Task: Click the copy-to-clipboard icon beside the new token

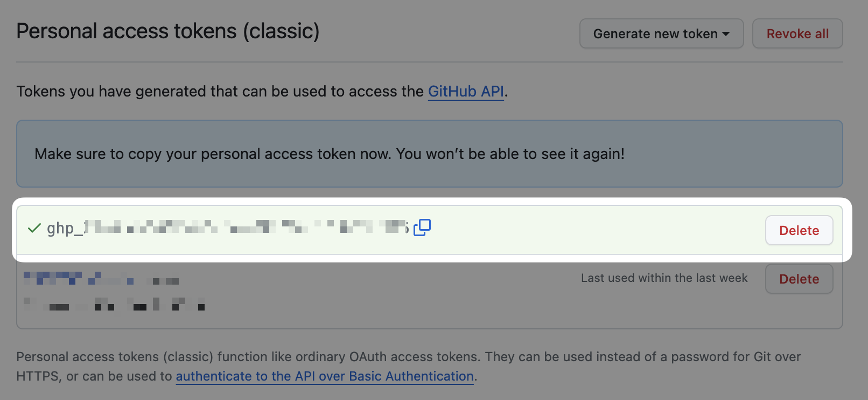Action: (x=423, y=227)
